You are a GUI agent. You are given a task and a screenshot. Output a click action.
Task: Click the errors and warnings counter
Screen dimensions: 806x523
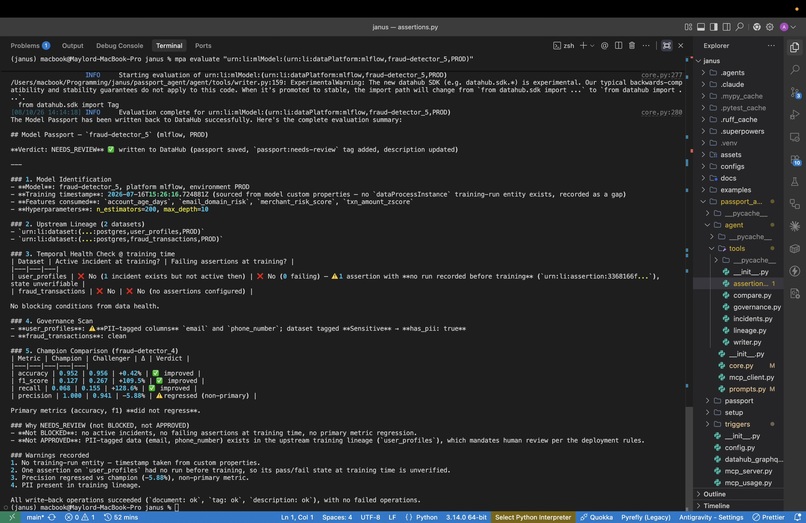pyautogui.click(x=80, y=517)
